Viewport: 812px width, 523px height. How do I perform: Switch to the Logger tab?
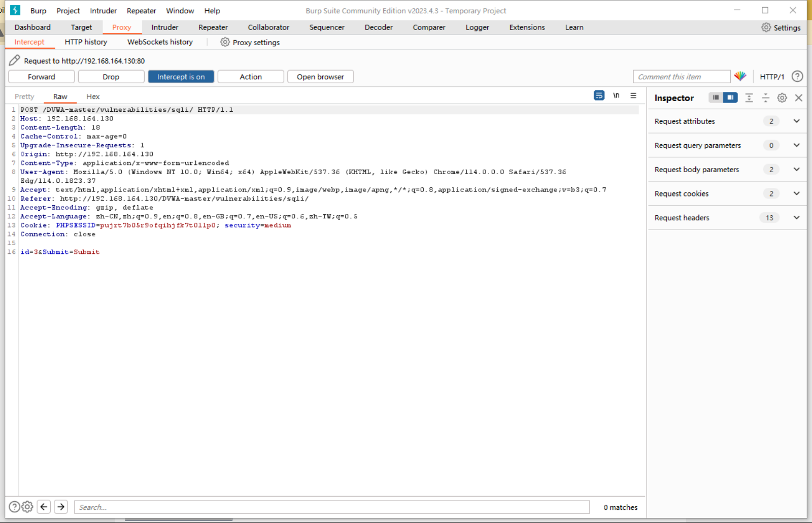tap(478, 27)
